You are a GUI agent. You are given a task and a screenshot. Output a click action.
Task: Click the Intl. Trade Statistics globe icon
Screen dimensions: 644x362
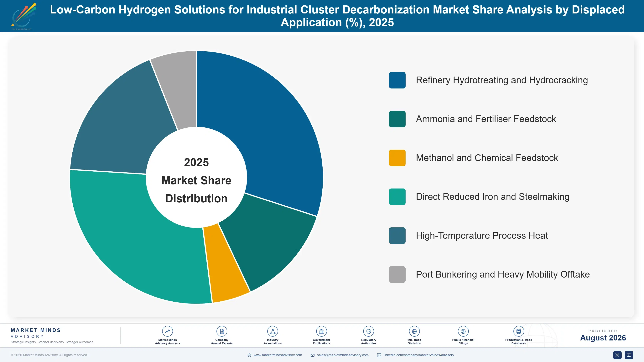[414, 331]
